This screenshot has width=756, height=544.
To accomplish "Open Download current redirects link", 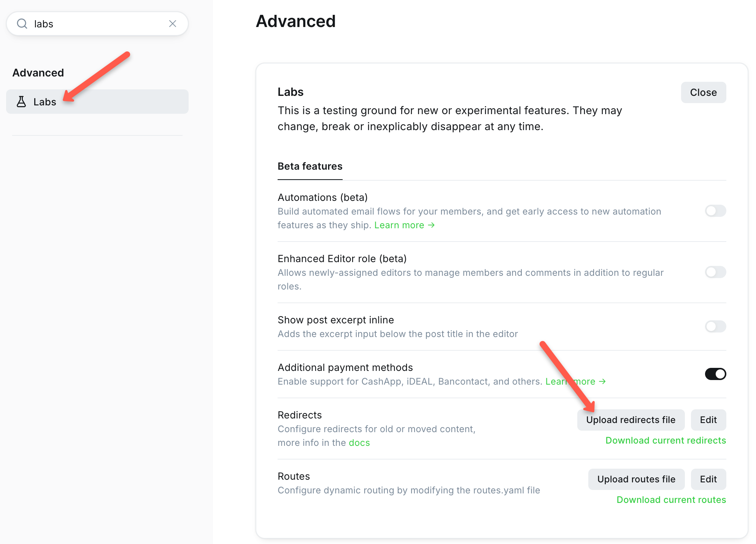I will [x=665, y=441].
